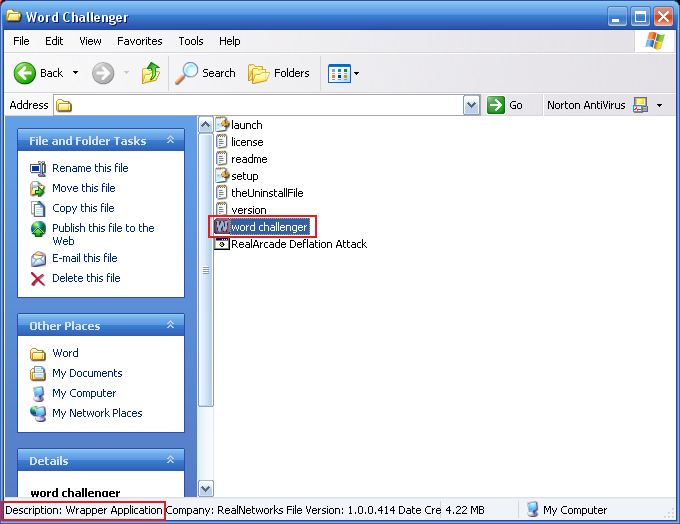This screenshot has width=680, height=524.
Task: Click the 4.22 MB status bar size
Action: click(465, 510)
